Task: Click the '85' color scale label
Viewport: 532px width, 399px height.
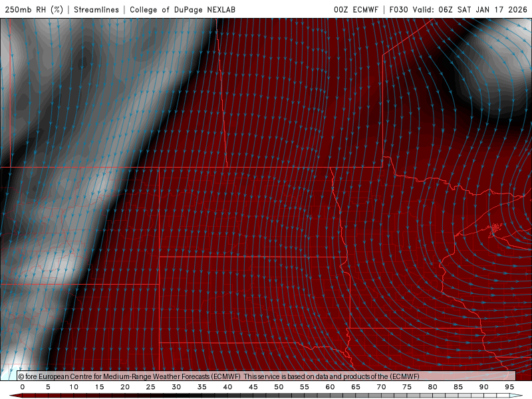Action: tap(458, 387)
